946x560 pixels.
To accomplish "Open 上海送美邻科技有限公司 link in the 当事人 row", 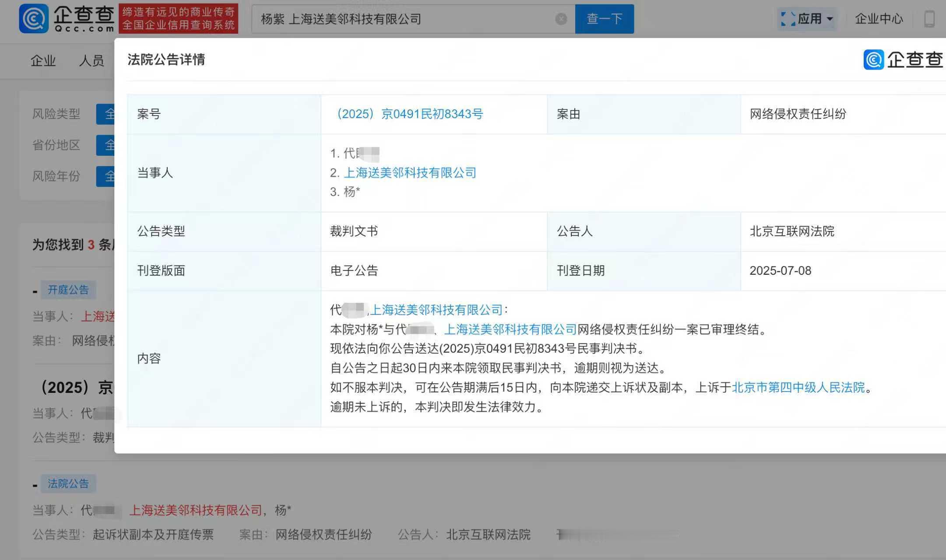I will pyautogui.click(x=410, y=173).
